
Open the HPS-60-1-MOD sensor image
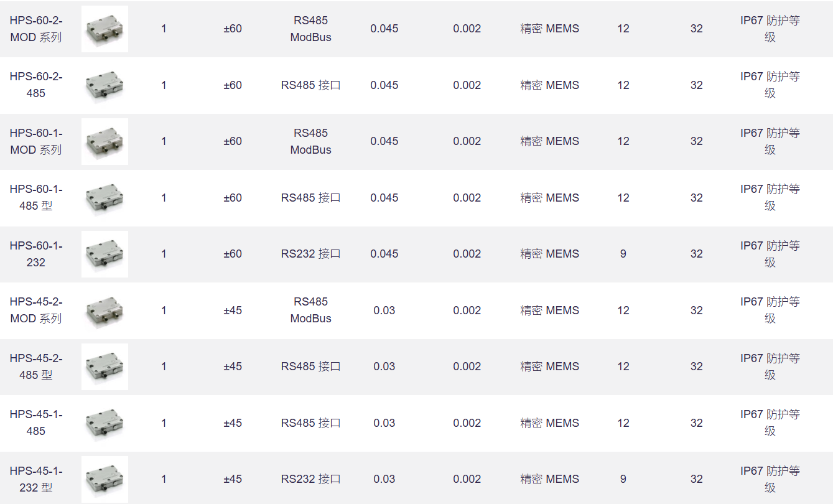pyautogui.click(x=105, y=141)
